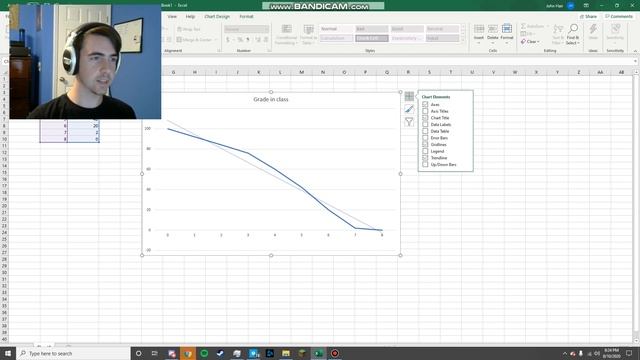Click the Percent style icon

(240, 40)
